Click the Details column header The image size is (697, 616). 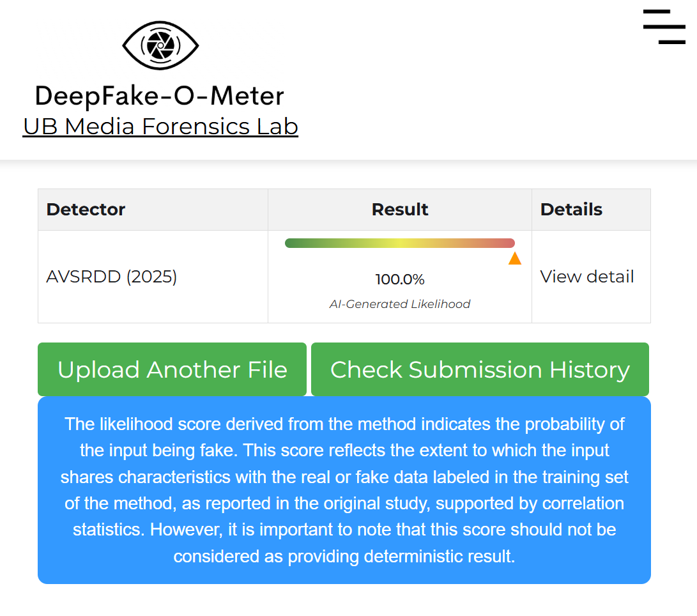tap(571, 210)
